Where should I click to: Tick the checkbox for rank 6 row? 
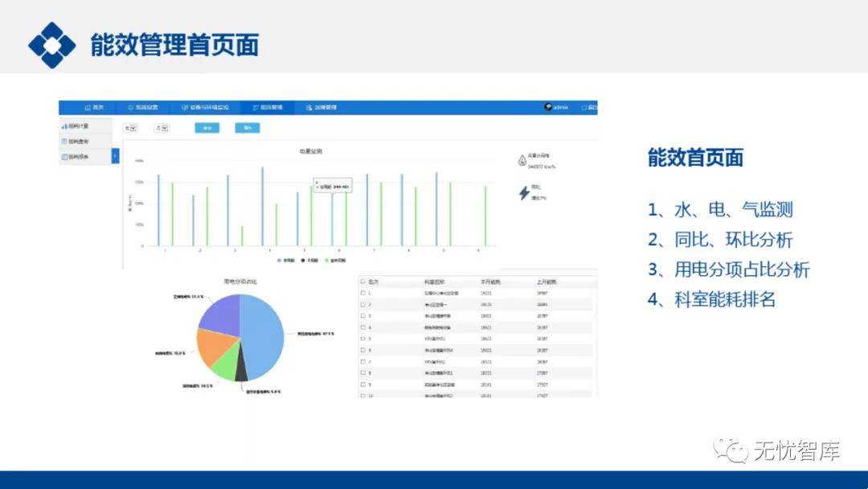(363, 350)
